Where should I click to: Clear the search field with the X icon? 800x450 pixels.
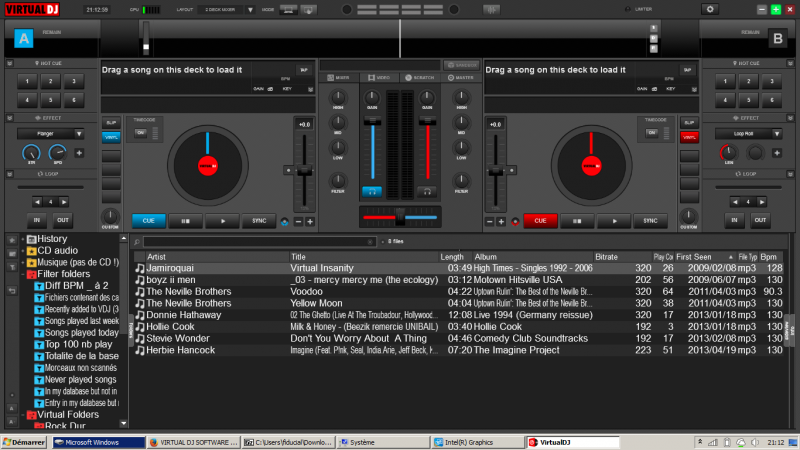(370, 242)
